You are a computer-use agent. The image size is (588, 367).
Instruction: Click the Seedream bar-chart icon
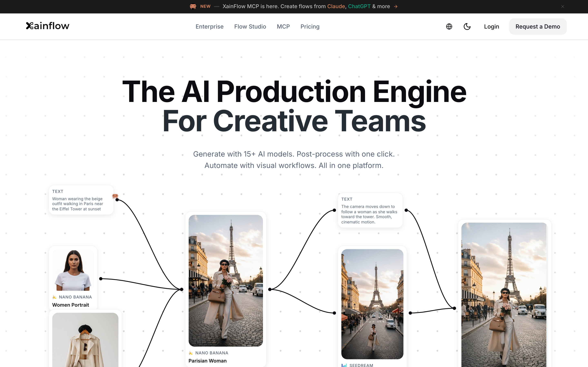[x=344, y=365]
